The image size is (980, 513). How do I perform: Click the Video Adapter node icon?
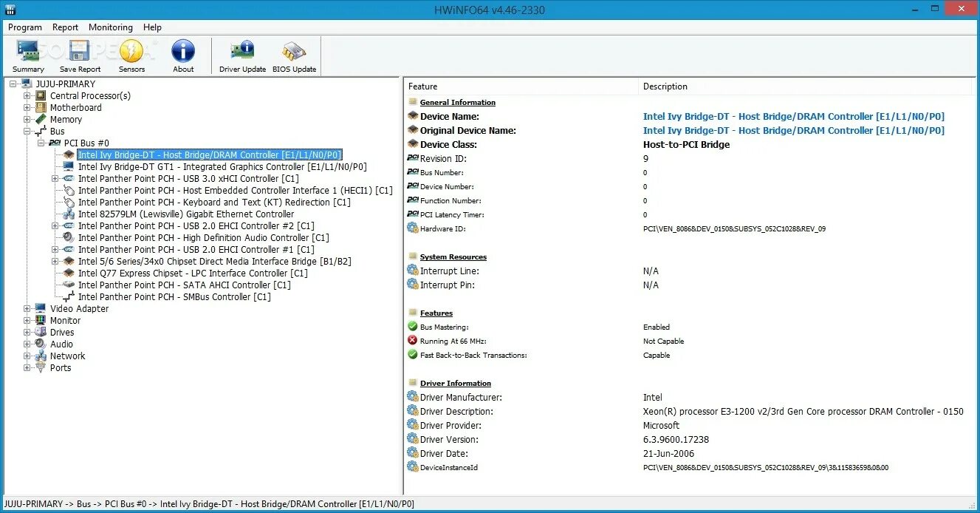41,308
